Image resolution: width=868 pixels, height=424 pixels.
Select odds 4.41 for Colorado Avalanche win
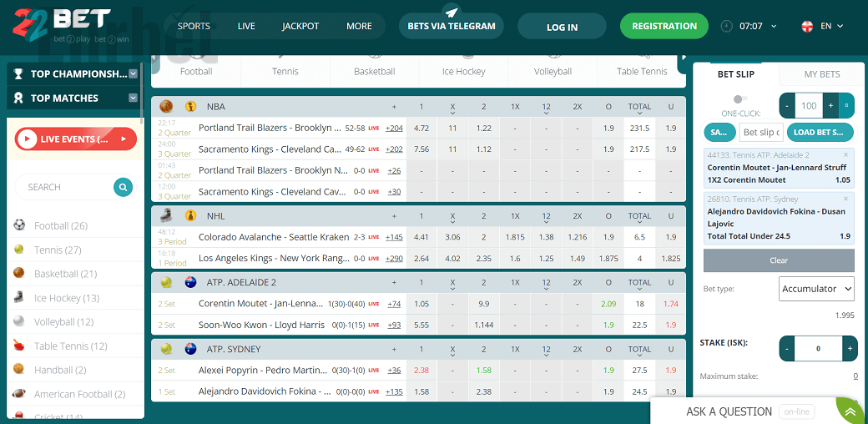pyautogui.click(x=421, y=237)
